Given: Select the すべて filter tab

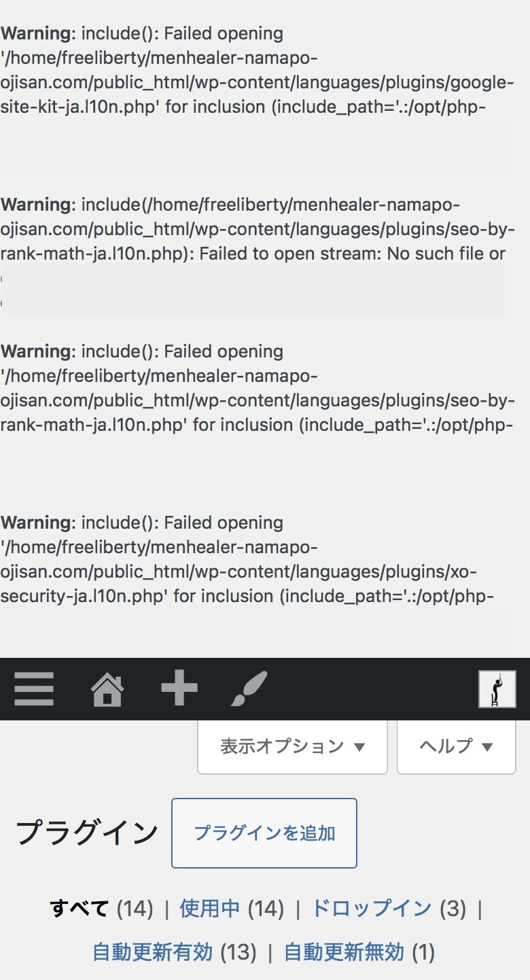Looking at the screenshot, I should pyautogui.click(x=79, y=908).
